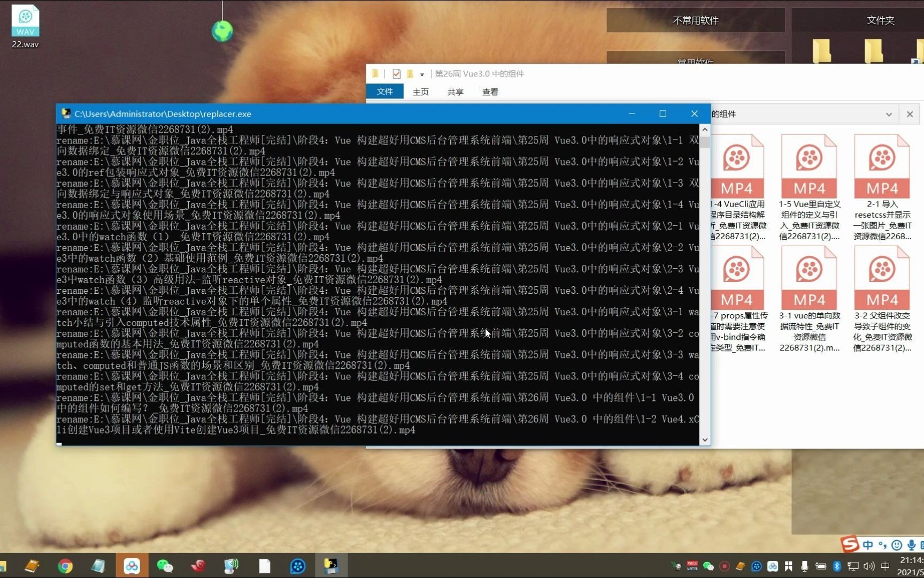Screen dimensions: 924x578
Task: Open the 主页 ribbon tab in File Explorer
Action: click(420, 92)
